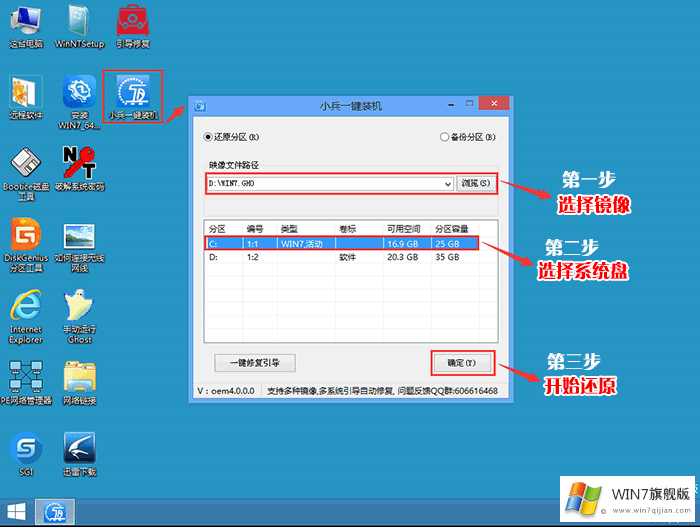This screenshot has height=527, width=700.
Task: Click 小兵一键装机 taskbar button
Action: (55, 513)
